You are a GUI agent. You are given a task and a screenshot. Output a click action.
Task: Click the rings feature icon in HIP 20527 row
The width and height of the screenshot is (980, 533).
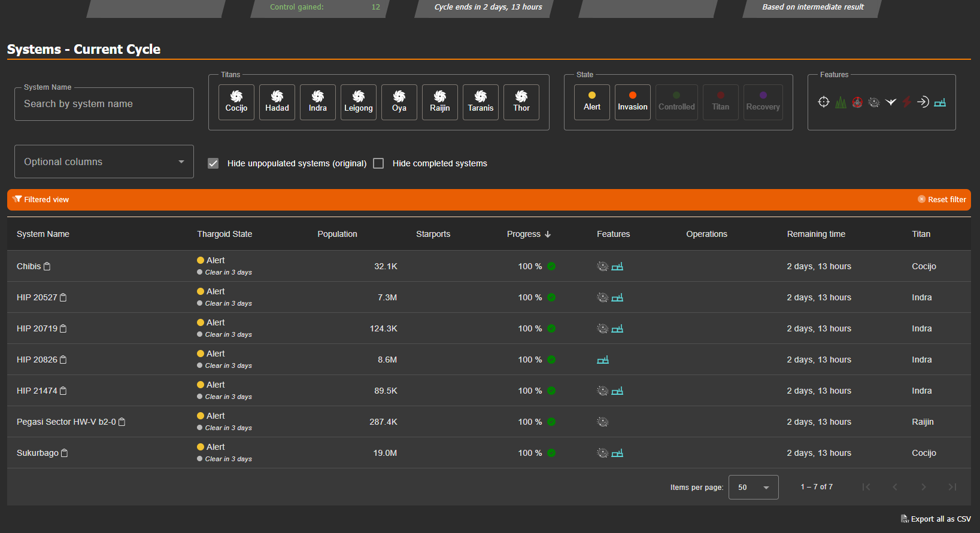[603, 297]
